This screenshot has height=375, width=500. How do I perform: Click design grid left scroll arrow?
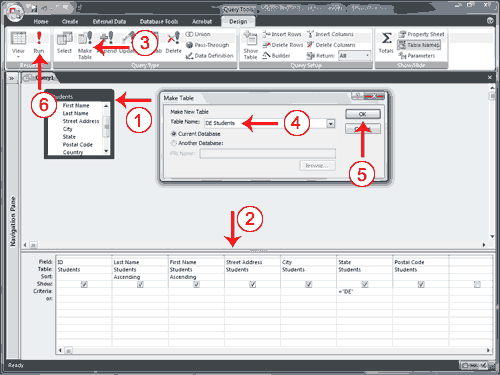(60, 350)
